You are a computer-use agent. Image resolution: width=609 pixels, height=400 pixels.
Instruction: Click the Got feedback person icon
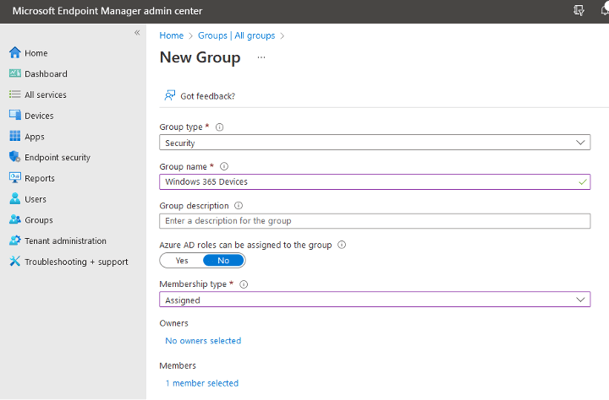(170, 95)
